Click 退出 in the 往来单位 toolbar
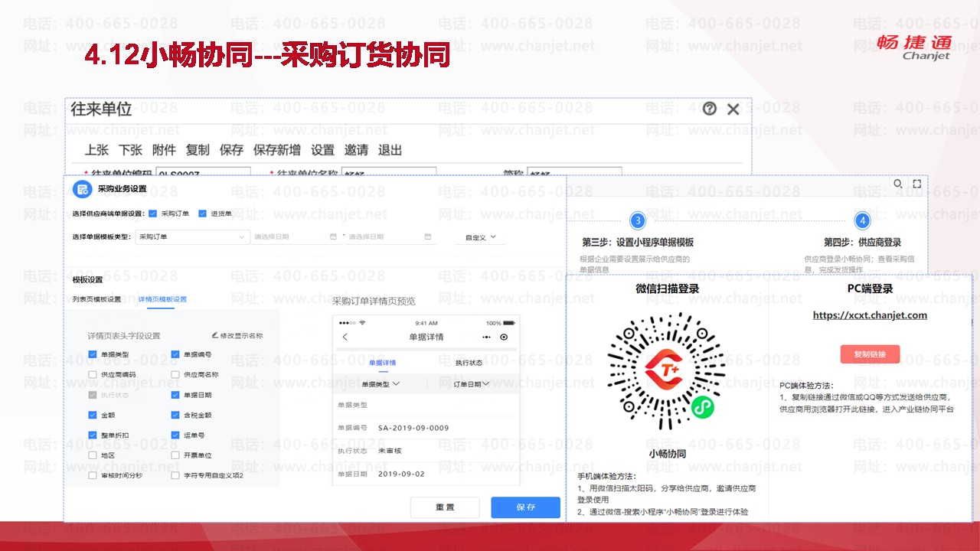 [x=390, y=150]
